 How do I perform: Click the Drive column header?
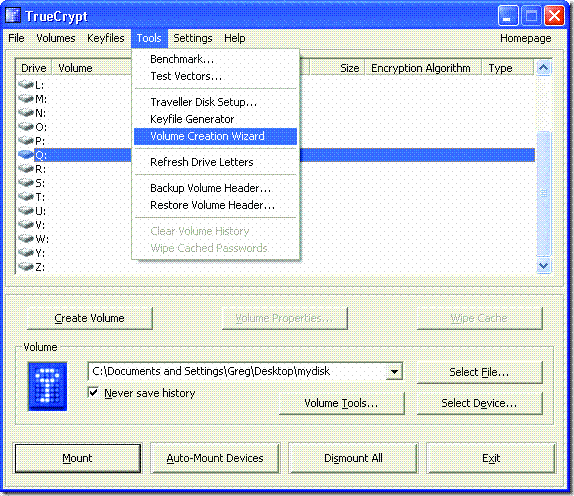pyautogui.click(x=34, y=68)
